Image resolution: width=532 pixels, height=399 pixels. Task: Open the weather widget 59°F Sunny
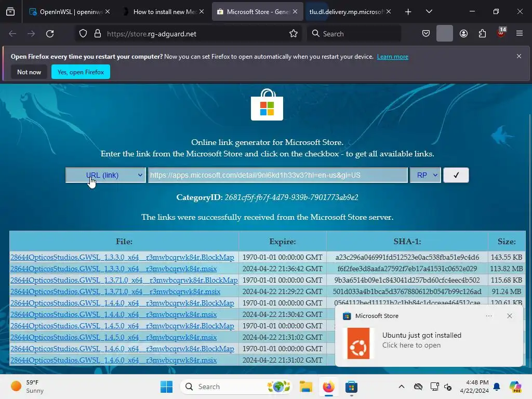click(x=28, y=387)
